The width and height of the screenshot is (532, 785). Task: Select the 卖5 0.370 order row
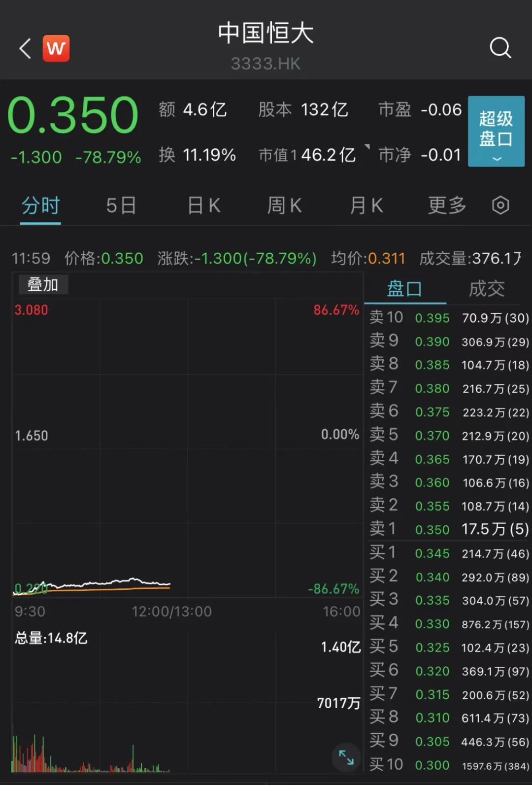click(449, 436)
